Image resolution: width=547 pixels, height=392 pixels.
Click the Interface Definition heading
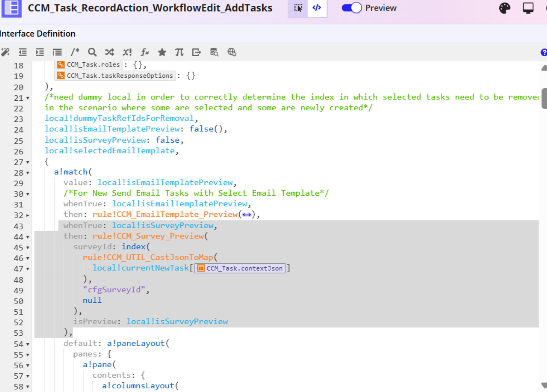pos(37,33)
